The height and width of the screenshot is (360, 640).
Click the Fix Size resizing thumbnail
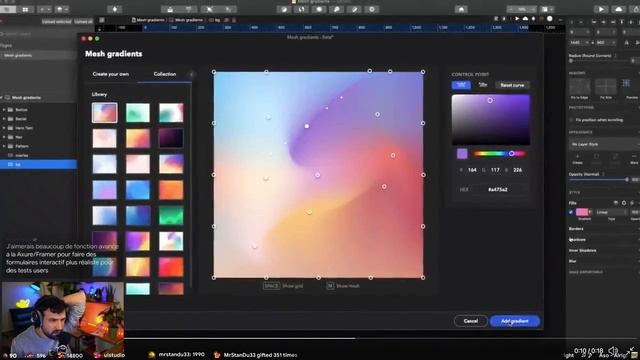(x=606, y=86)
